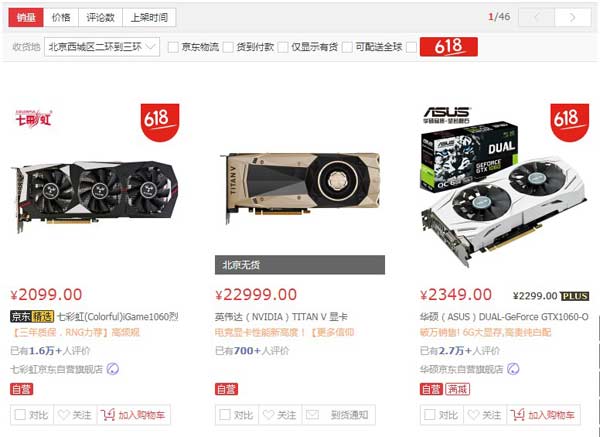This screenshot has width=600, height=437.
Task: Click the chat icon beside 华硕京东自营旗舰店
Action: point(513,369)
